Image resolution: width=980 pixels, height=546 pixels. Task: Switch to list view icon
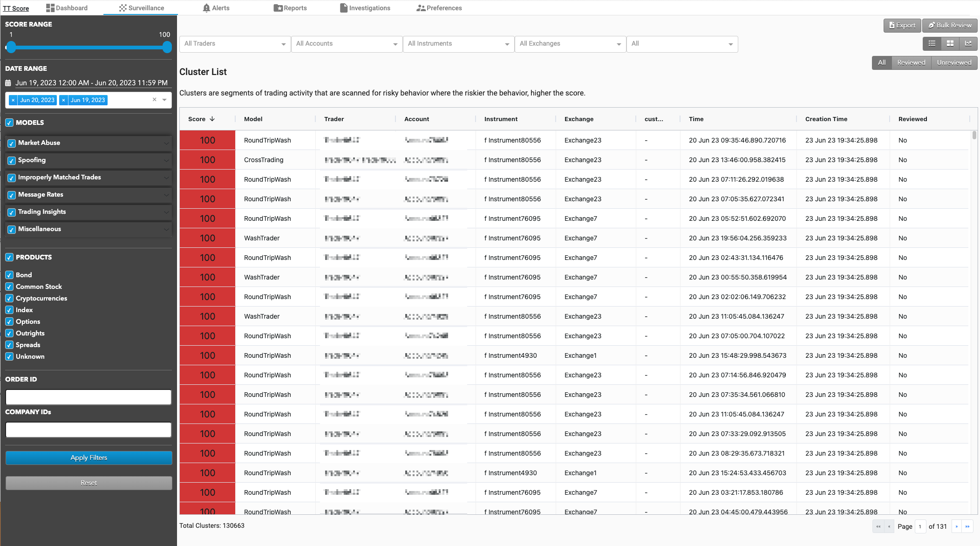tap(932, 43)
